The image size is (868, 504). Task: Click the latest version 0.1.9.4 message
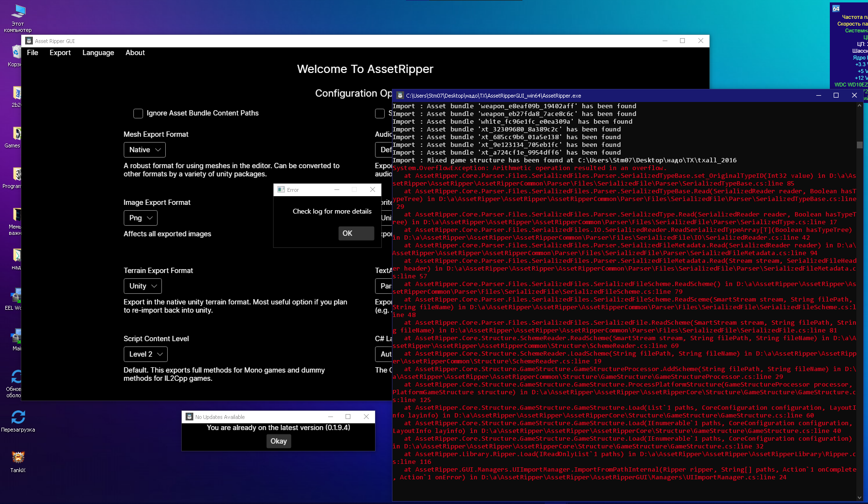click(278, 428)
